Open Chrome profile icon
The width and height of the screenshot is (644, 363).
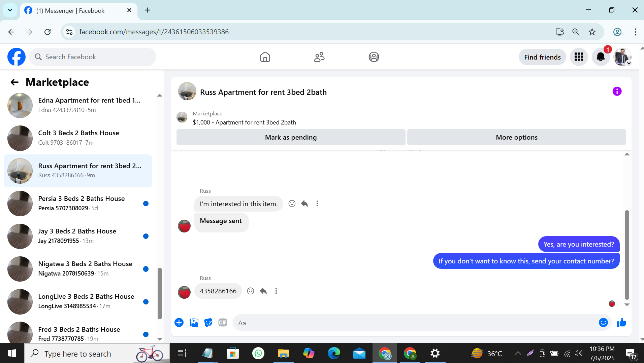(x=617, y=32)
